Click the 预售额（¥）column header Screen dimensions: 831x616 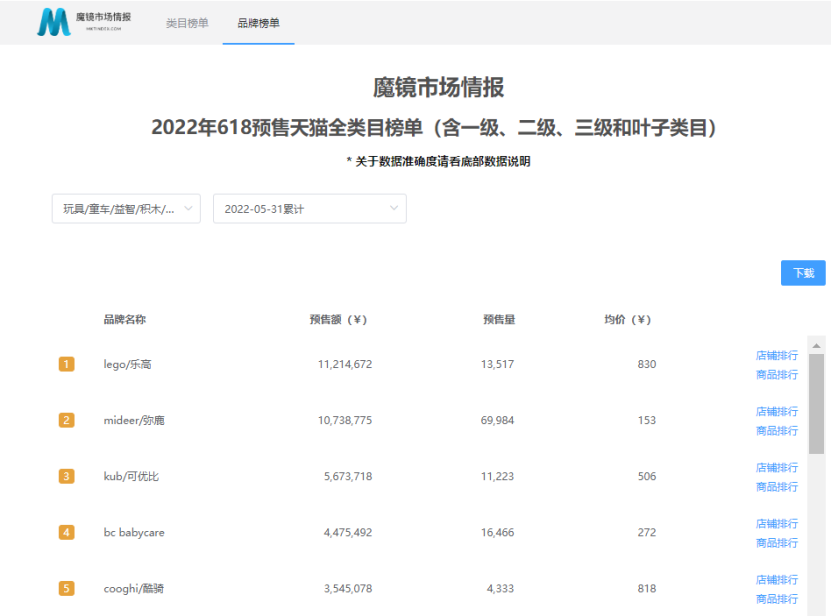(x=338, y=319)
